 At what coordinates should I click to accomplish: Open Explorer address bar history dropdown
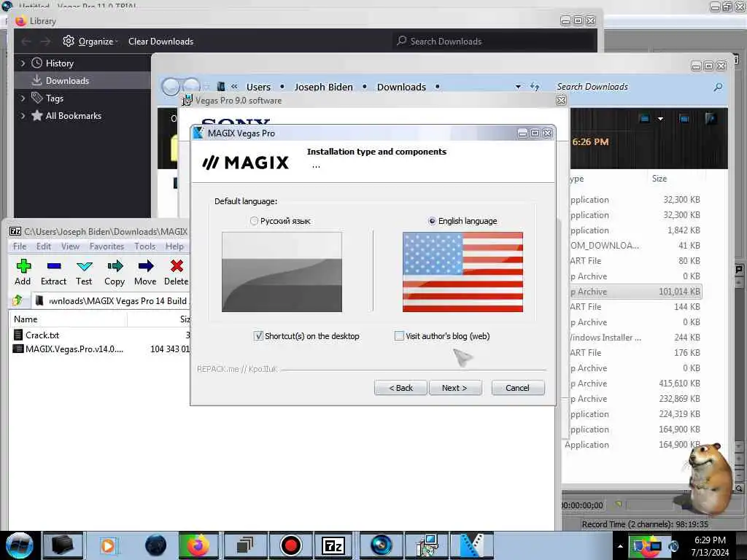click(x=518, y=87)
